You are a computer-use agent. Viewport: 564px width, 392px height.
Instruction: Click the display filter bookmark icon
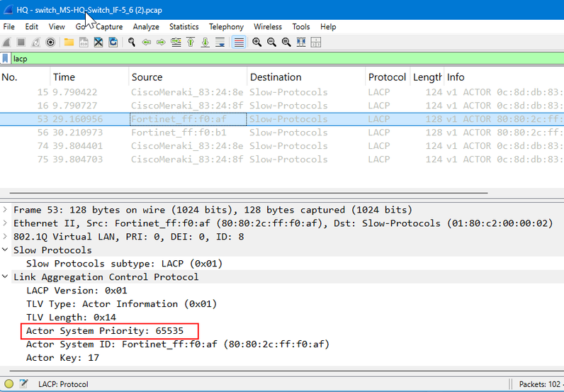pyautogui.click(x=6, y=59)
